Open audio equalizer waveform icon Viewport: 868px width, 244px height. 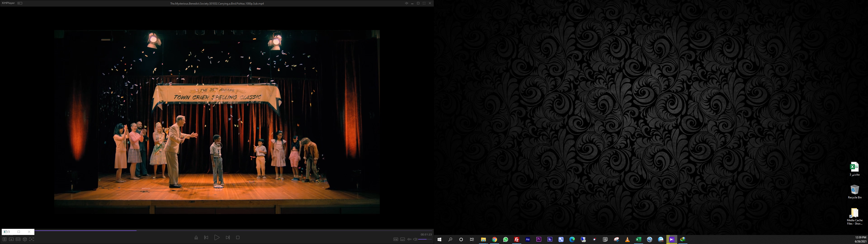point(409,239)
